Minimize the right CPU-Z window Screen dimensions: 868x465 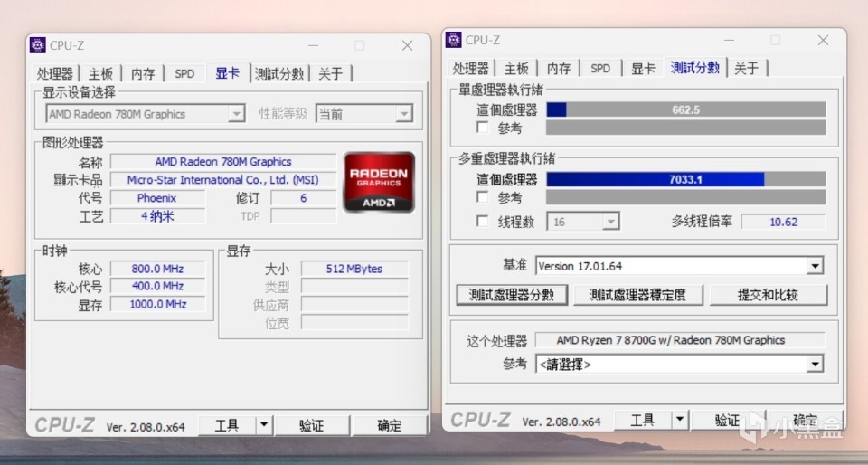tap(729, 40)
